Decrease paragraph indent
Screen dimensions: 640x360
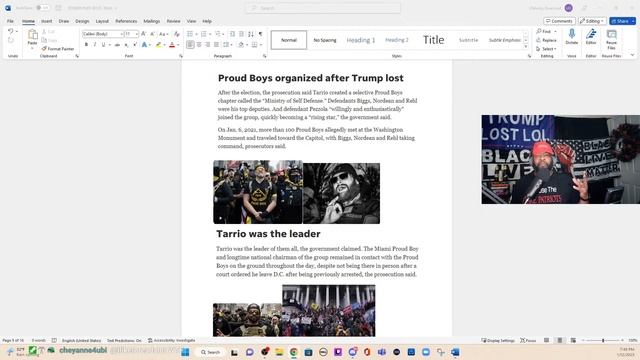[x=232, y=34]
